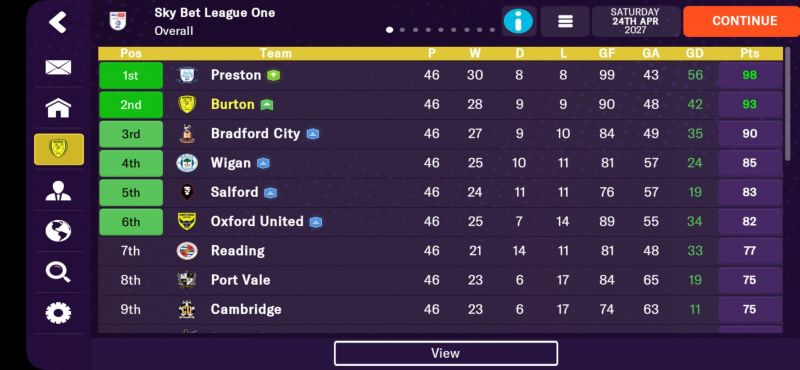Sort table by Pts column header
This screenshot has height=370, width=800.
pos(749,53)
